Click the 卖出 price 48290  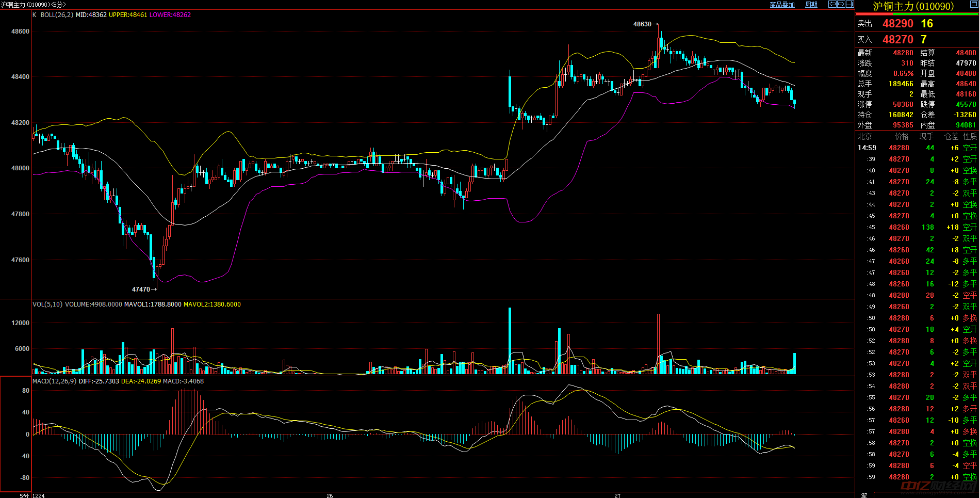tap(897, 24)
